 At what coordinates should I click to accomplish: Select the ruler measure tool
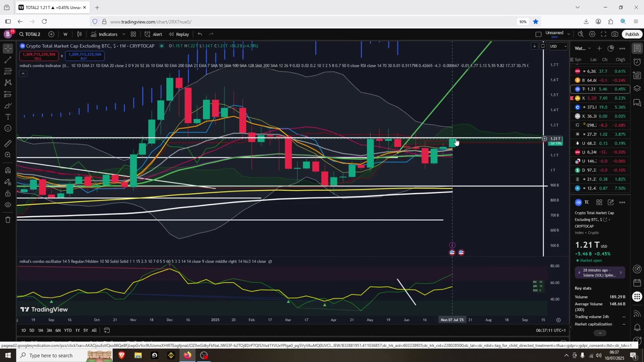[x=8, y=143]
